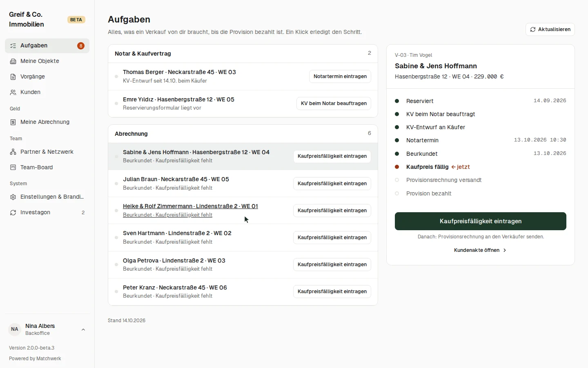Click the Kunden people icon
The width and height of the screenshot is (588, 368).
[13, 92]
